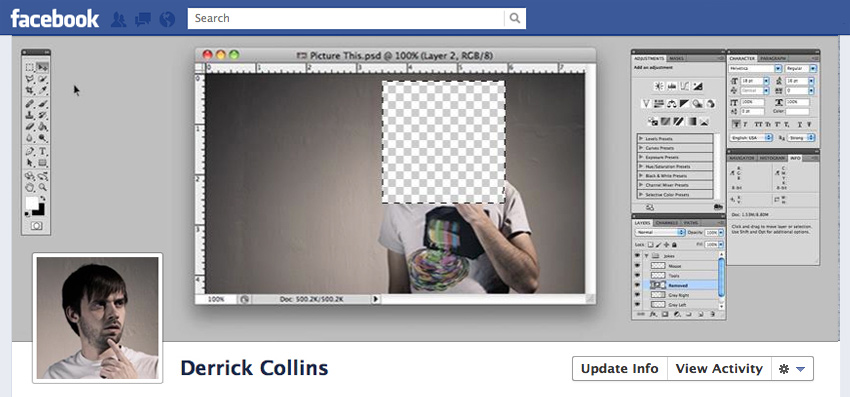Image resolution: width=850 pixels, height=397 pixels.
Task: Open Facebook notifications globe icon
Action: [167, 20]
